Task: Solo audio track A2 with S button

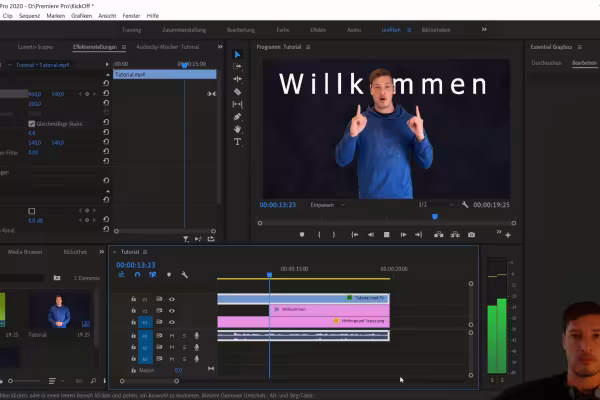Action: [184, 347]
